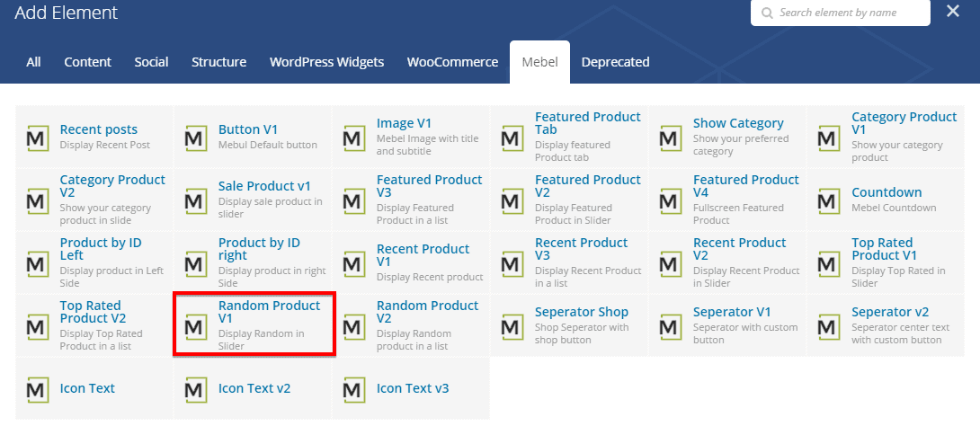This screenshot has height=435, width=980.
Task: Add the Recent posts element
Action: point(94,137)
